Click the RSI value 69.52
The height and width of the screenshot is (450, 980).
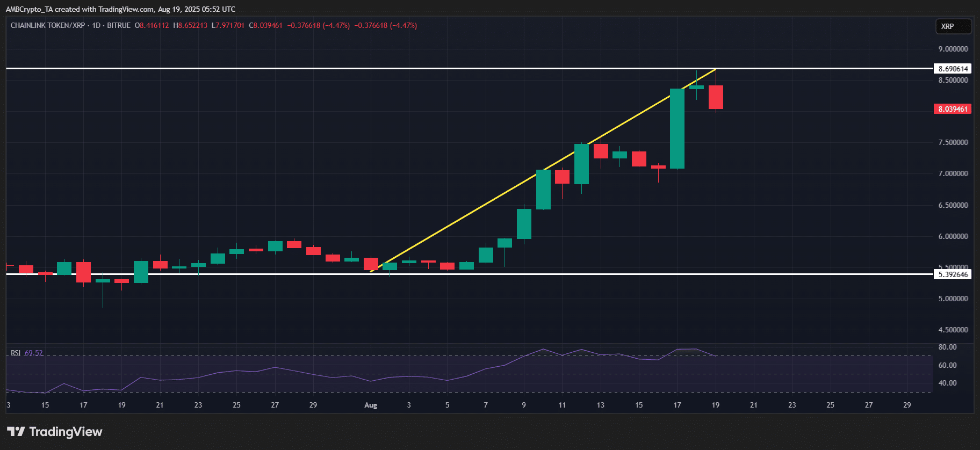click(x=34, y=353)
